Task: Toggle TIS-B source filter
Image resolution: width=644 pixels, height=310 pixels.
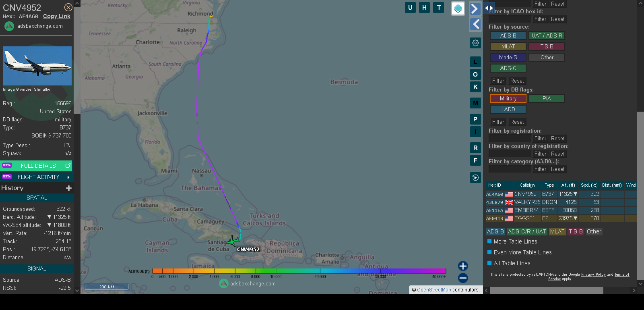Action: 547,46
